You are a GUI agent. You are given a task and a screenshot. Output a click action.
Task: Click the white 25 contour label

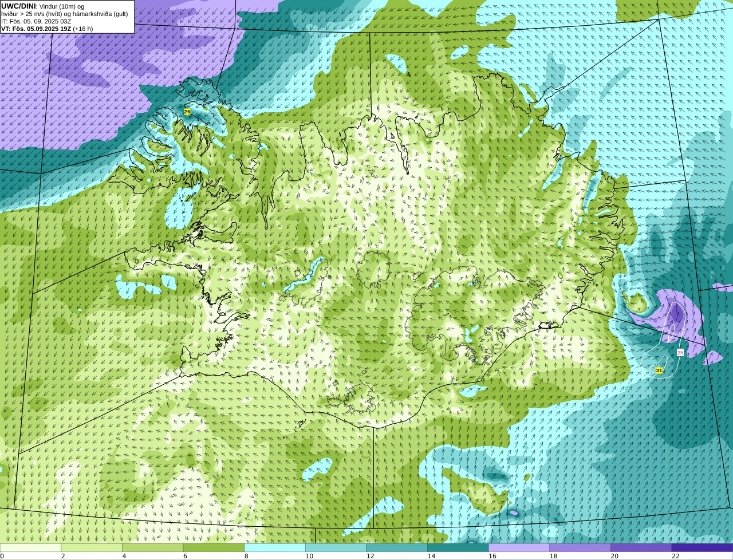680,352
